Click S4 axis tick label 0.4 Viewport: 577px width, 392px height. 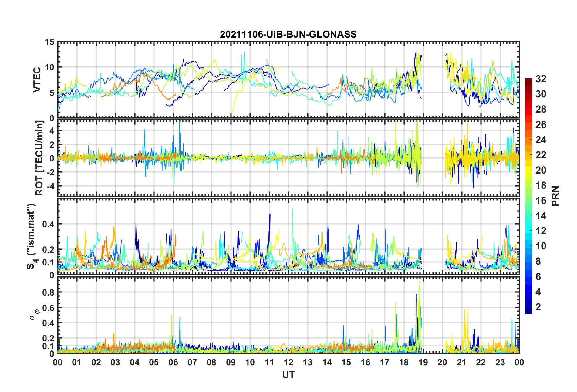[x=48, y=224]
